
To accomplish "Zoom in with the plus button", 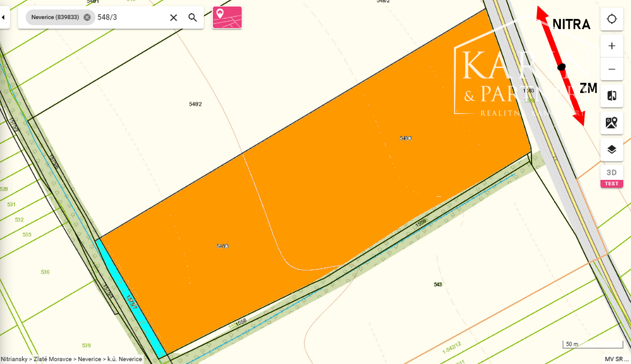I will coord(612,46).
